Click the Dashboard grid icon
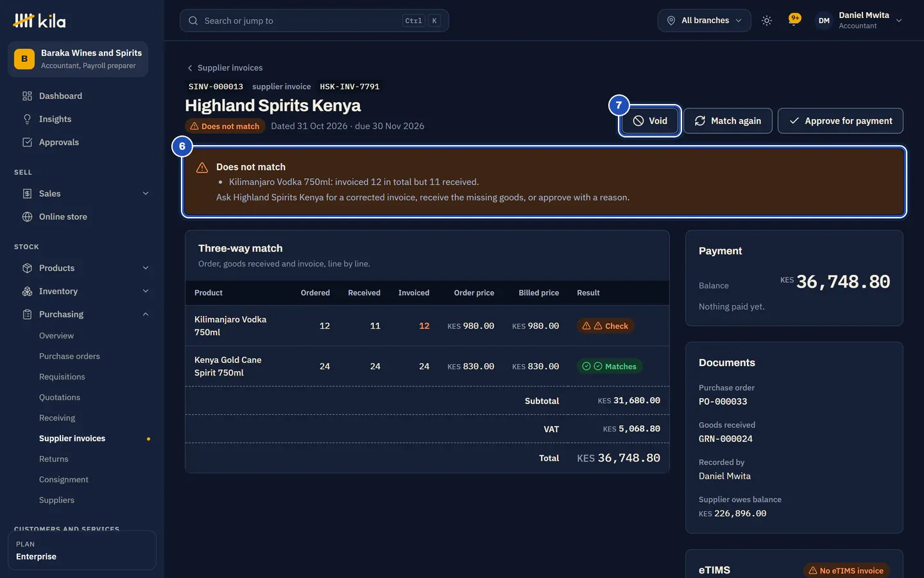Image resolution: width=924 pixels, height=578 pixels. coord(27,96)
